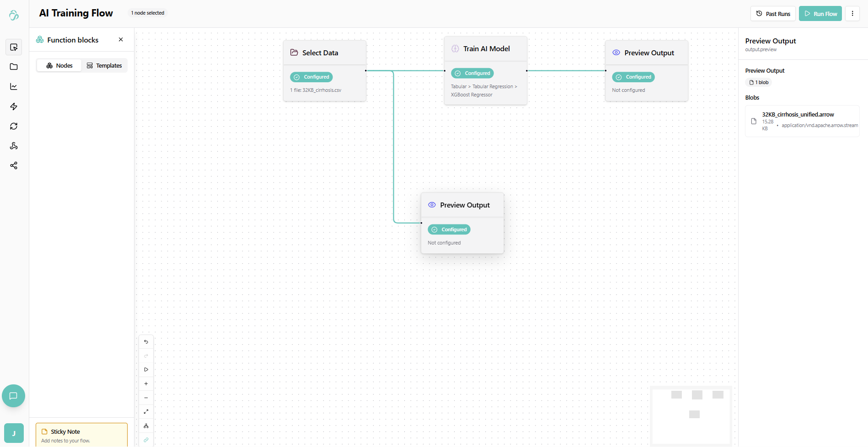Click the share icon in sidebar

(14, 165)
